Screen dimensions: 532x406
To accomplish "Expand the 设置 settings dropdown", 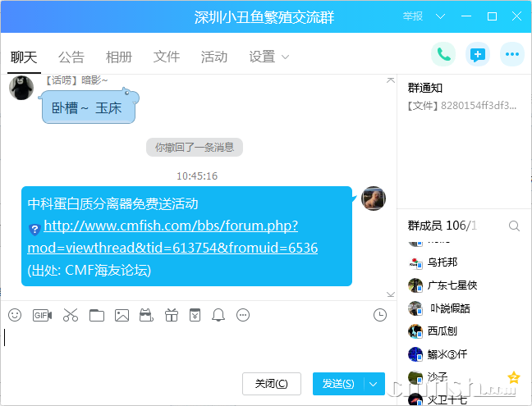I will pyautogui.click(x=286, y=57).
